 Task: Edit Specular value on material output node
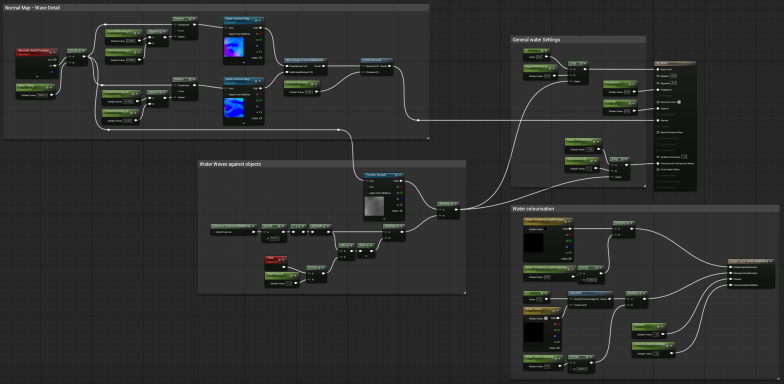[674, 82]
